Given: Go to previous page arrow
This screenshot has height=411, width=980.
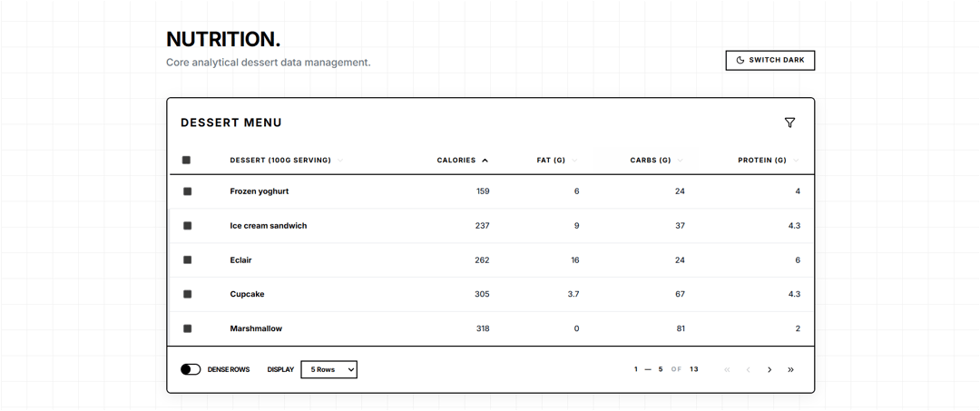Looking at the screenshot, I should [x=748, y=370].
